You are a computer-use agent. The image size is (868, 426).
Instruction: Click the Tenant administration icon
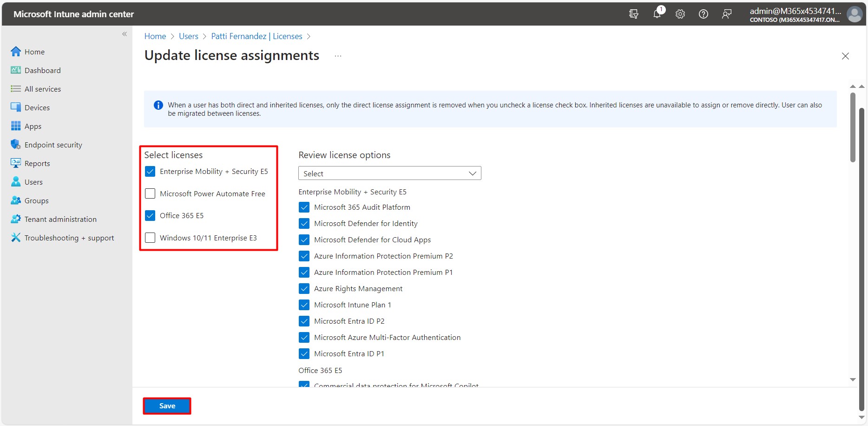click(x=16, y=219)
